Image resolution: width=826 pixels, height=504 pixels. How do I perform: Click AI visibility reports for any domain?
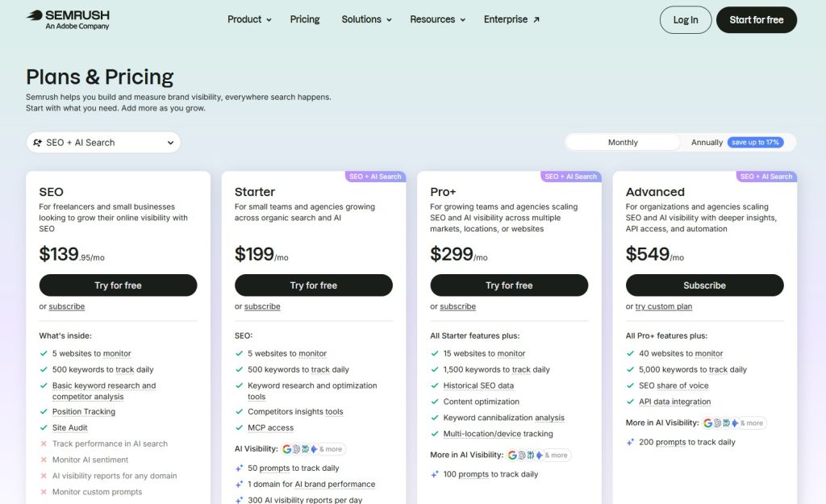(115, 476)
